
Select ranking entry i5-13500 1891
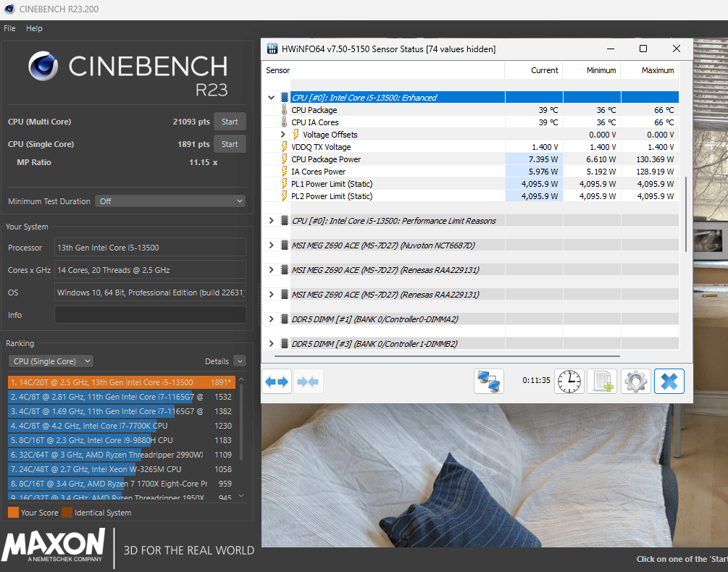coord(122,382)
